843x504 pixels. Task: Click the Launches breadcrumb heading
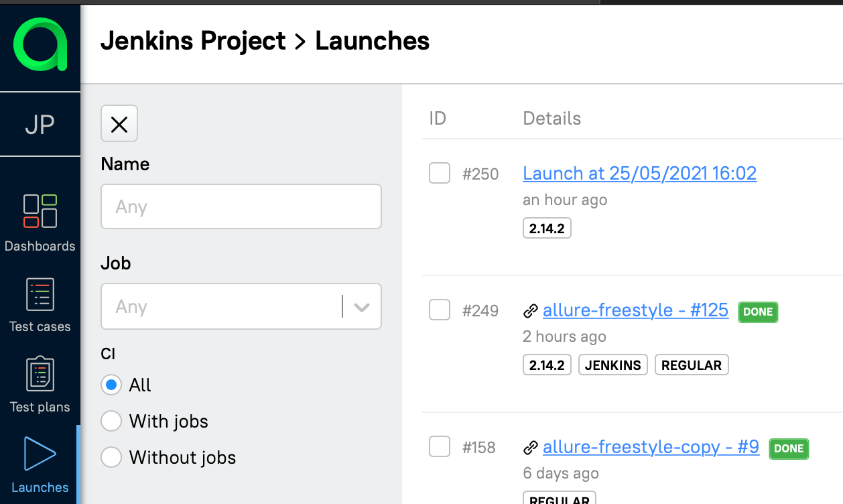point(372,41)
